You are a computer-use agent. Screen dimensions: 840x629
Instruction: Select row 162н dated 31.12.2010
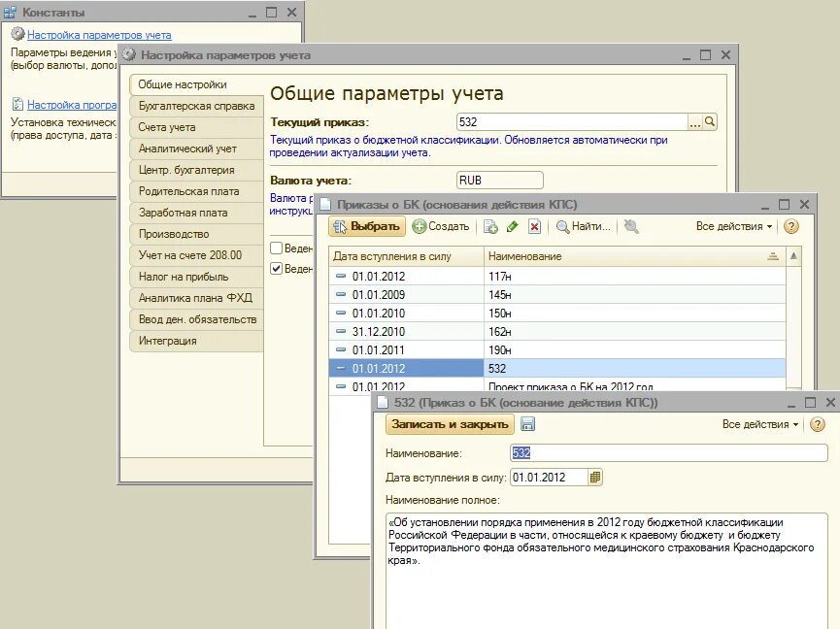click(x=557, y=331)
